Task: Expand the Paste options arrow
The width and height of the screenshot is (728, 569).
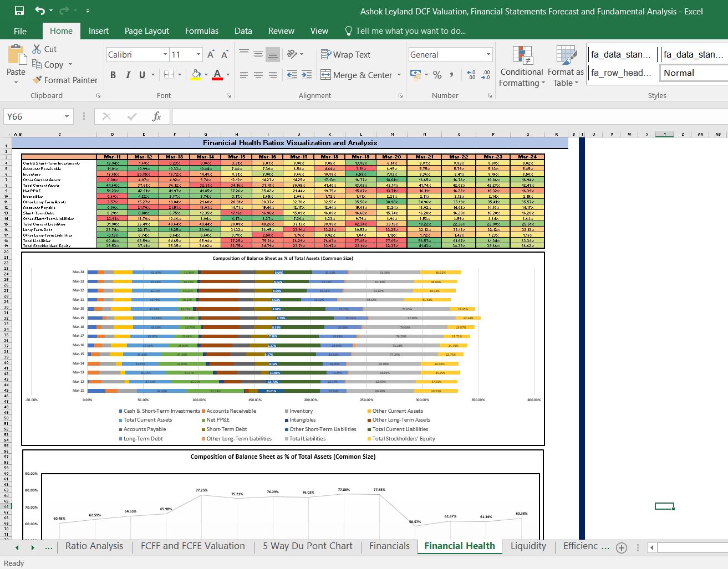Action: coord(16,82)
